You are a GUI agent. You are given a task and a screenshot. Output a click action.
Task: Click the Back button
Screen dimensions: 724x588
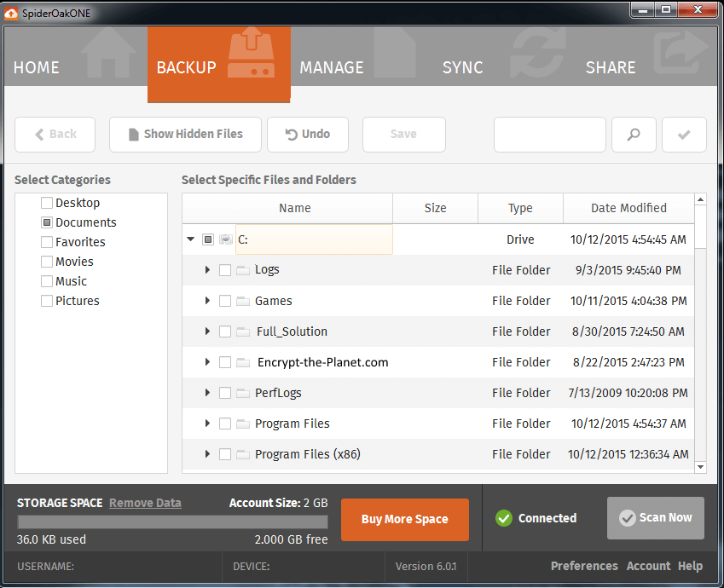55,135
